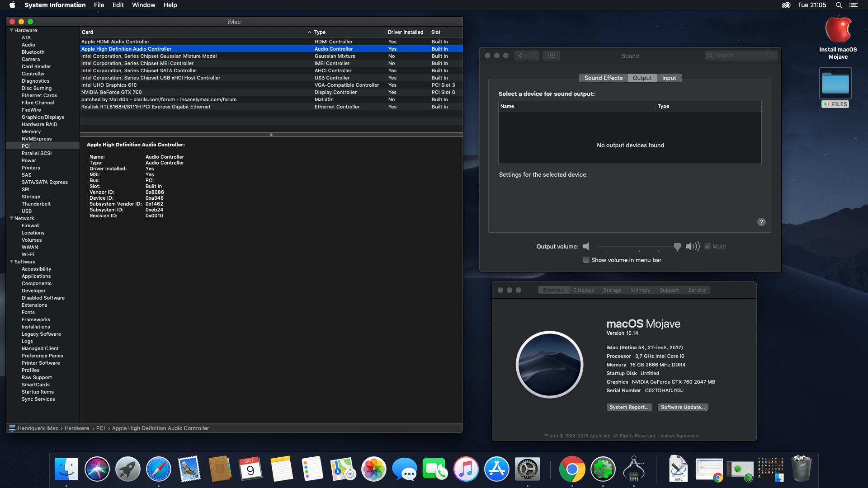The image size is (868, 488).
Task: Collapse the Hardware section in the sidebar
Action: point(11,30)
